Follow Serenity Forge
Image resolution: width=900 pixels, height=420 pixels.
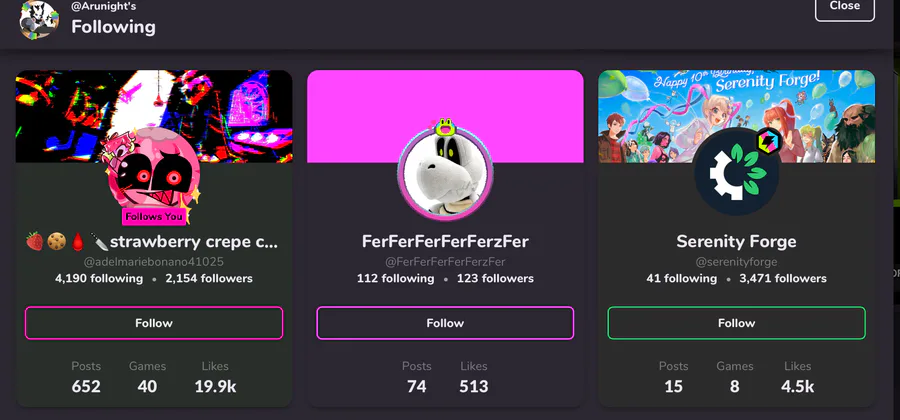(736, 323)
